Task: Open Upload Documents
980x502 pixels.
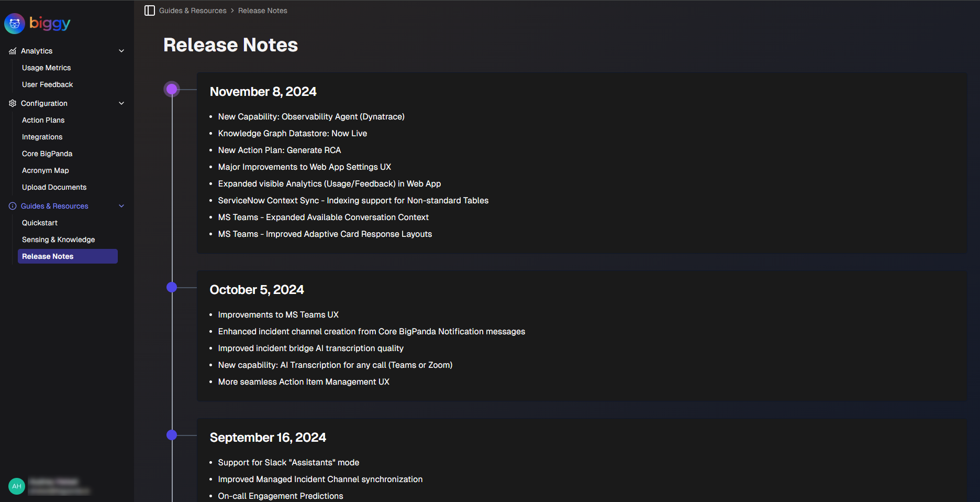Action: point(54,187)
